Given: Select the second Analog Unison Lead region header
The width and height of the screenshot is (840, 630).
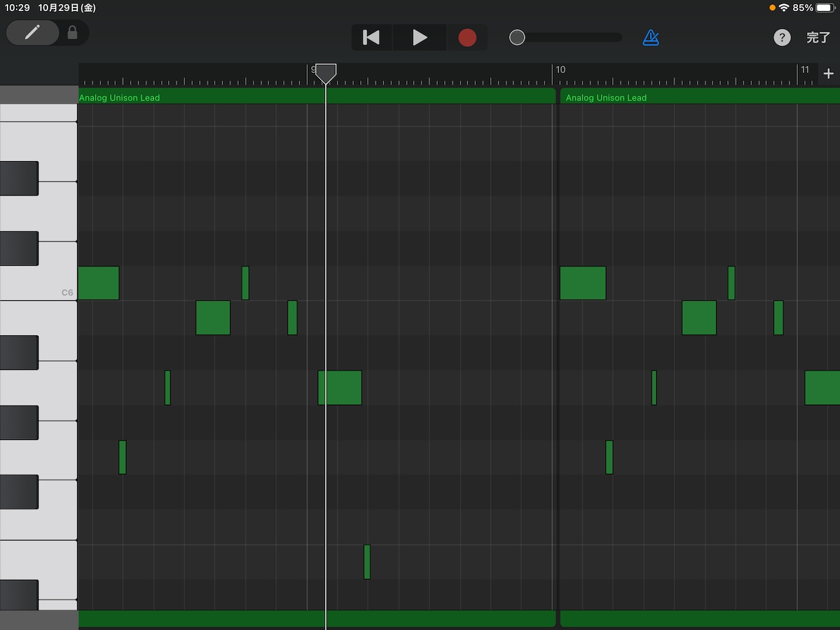Looking at the screenshot, I should (x=700, y=96).
